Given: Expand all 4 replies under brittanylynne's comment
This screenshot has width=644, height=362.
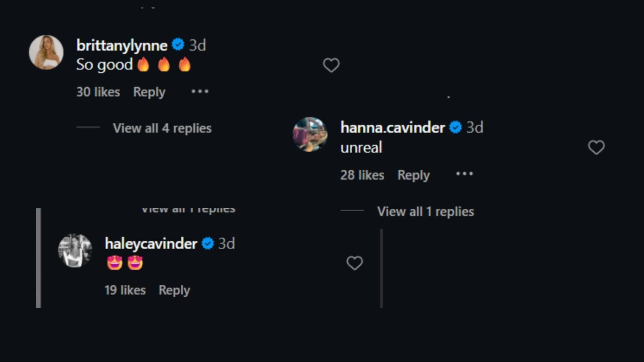Looking at the screenshot, I should (x=162, y=128).
